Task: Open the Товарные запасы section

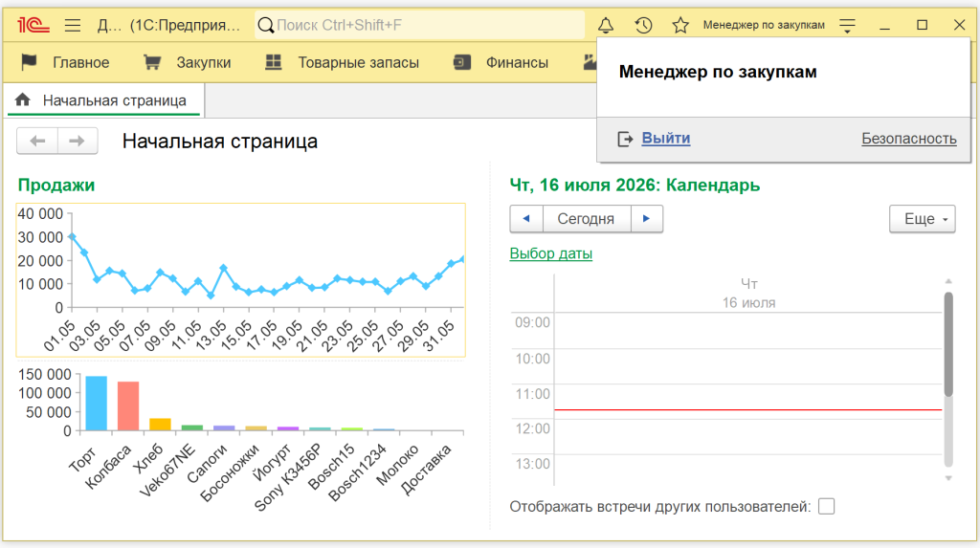Action: [358, 62]
